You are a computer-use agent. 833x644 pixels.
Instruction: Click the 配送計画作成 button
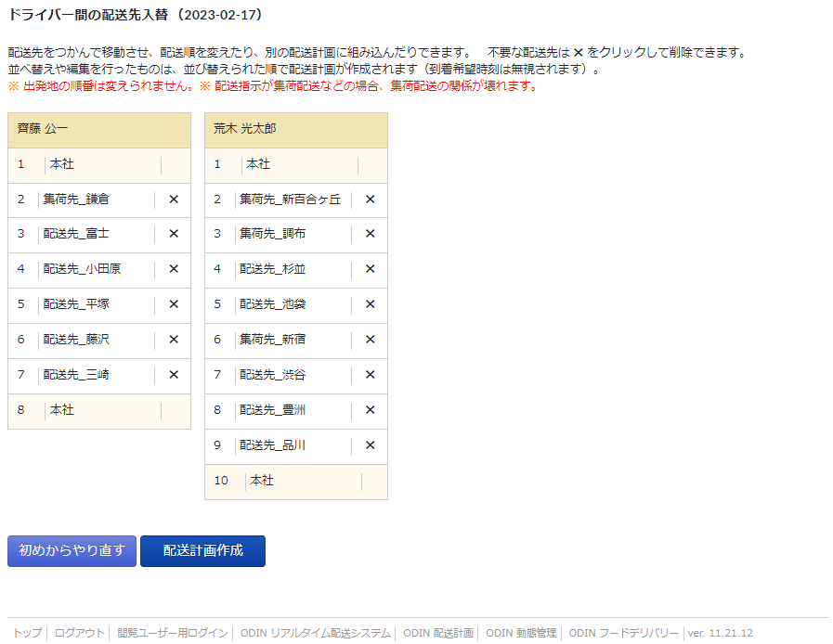click(x=202, y=550)
